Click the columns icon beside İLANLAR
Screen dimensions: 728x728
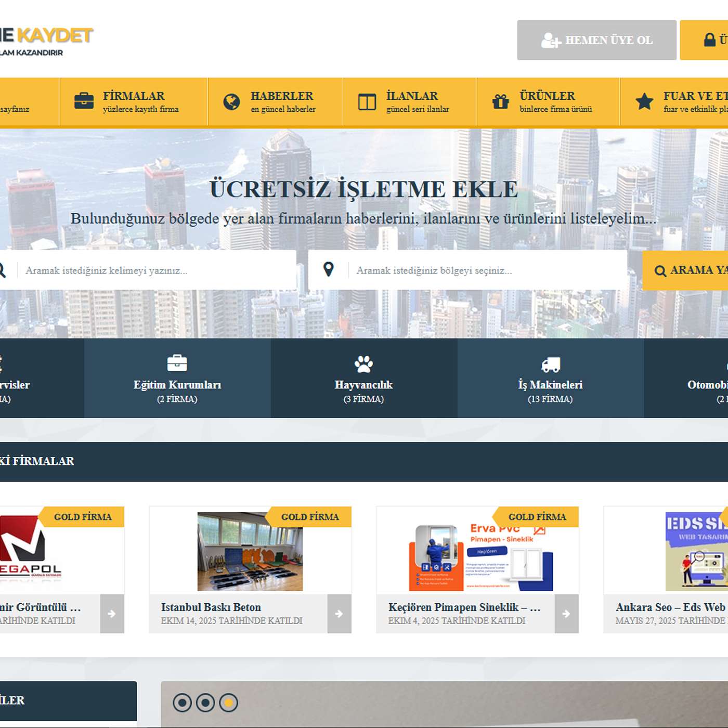click(367, 102)
